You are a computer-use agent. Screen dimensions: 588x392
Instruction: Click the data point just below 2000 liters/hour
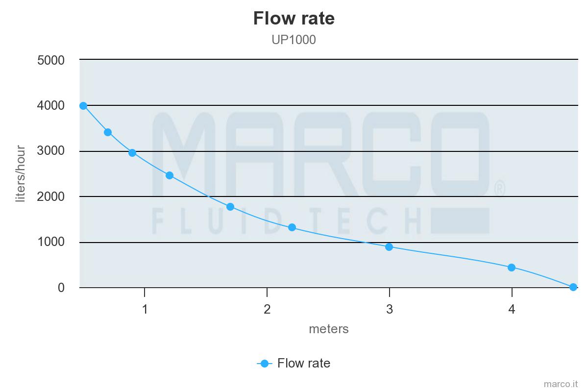pos(230,207)
